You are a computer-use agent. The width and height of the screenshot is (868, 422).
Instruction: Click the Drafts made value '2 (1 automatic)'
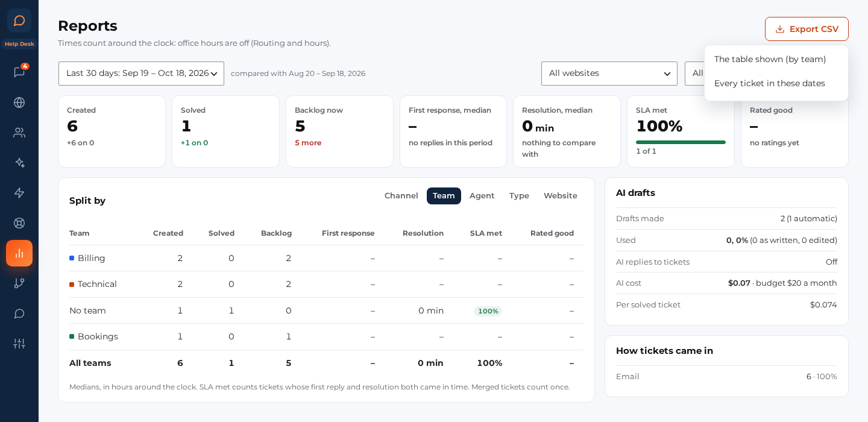tap(809, 219)
